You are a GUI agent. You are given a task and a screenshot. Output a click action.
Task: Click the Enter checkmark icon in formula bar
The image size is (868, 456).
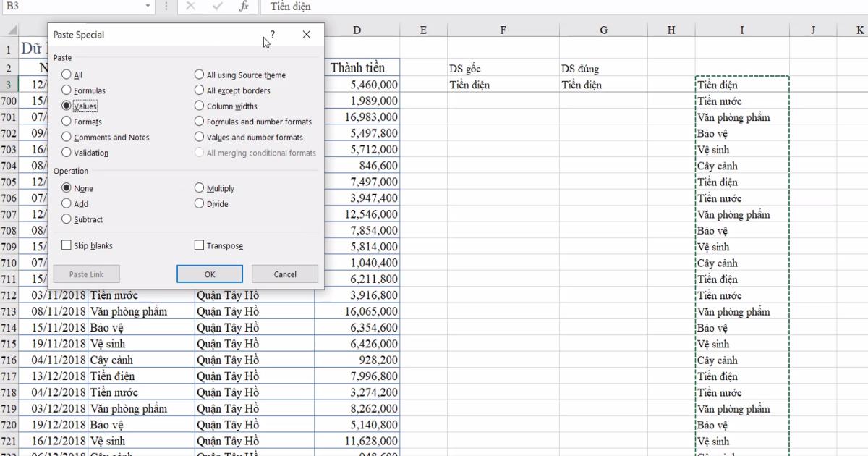(217, 7)
